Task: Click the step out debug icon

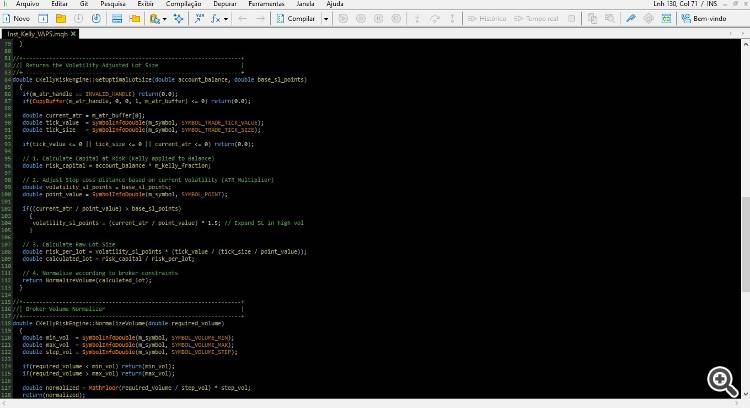Action: coord(452,19)
